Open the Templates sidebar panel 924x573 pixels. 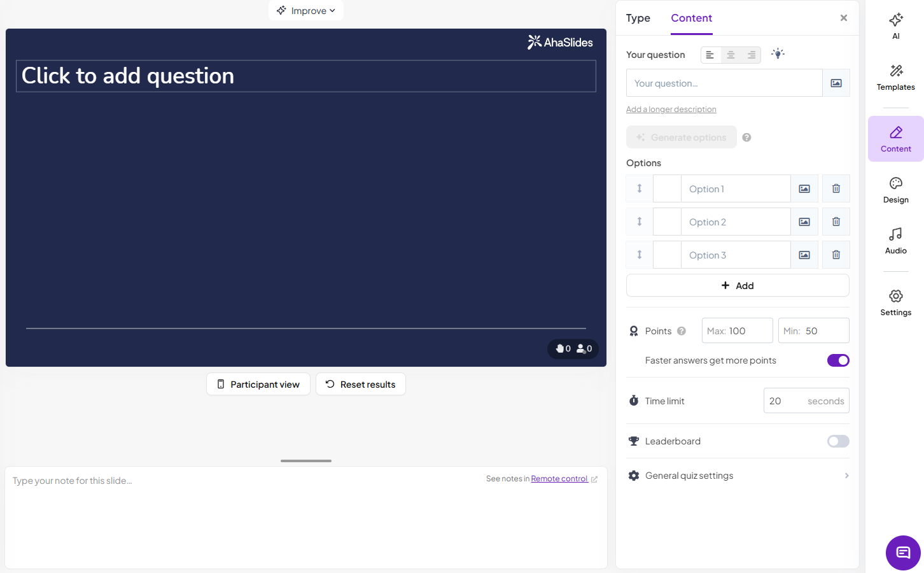895,77
